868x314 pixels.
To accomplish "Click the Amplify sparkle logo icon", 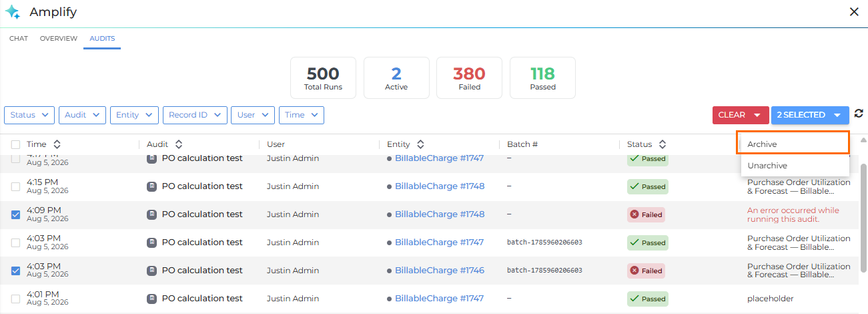I will pos(13,12).
